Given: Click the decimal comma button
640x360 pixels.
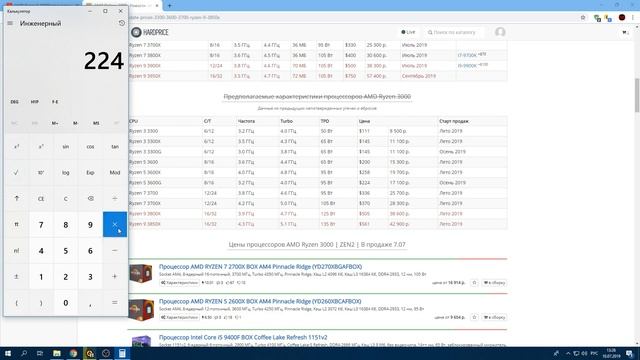Looking at the screenshot, I should click(x=90, y=303).
